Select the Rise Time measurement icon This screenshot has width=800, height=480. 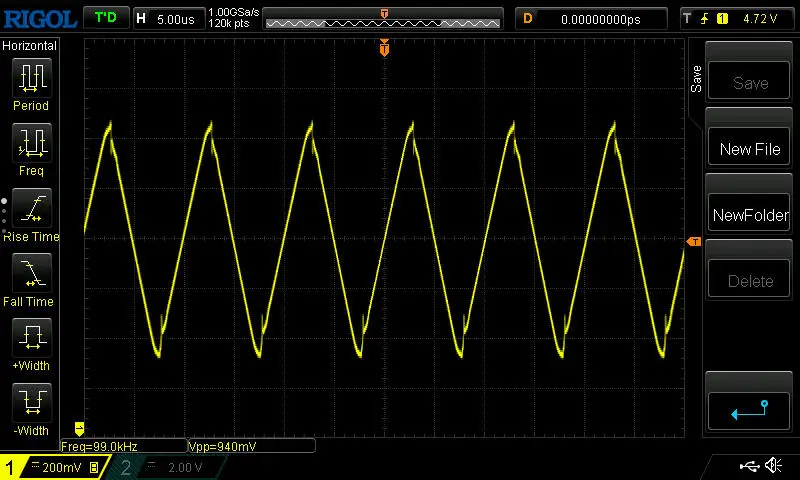pyautogui.click(x=32, y=208)
